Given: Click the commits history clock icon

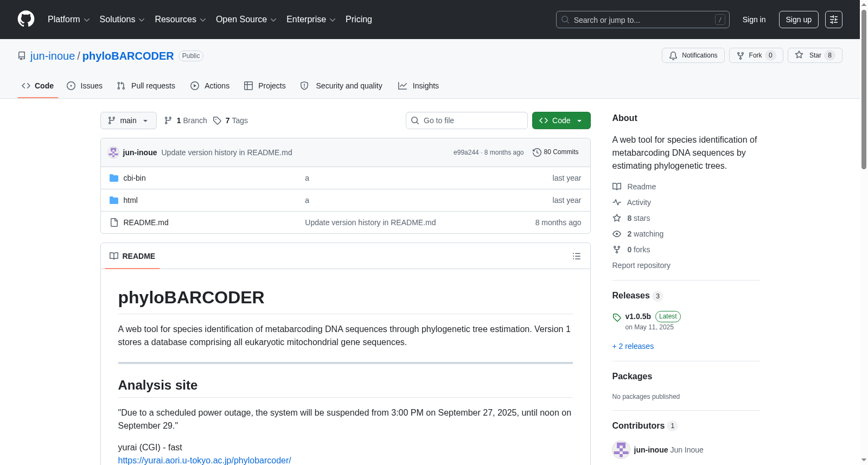Looking at the screenshot, I should (537, 152).
